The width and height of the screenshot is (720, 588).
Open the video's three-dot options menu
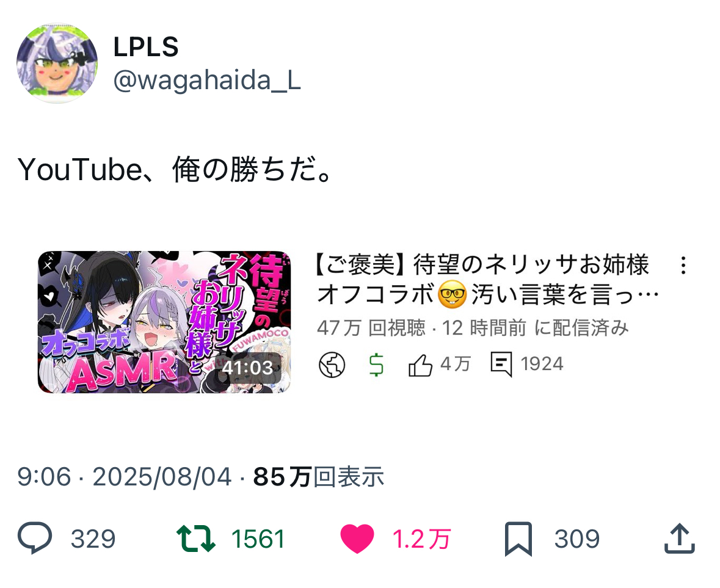point(684,266)
